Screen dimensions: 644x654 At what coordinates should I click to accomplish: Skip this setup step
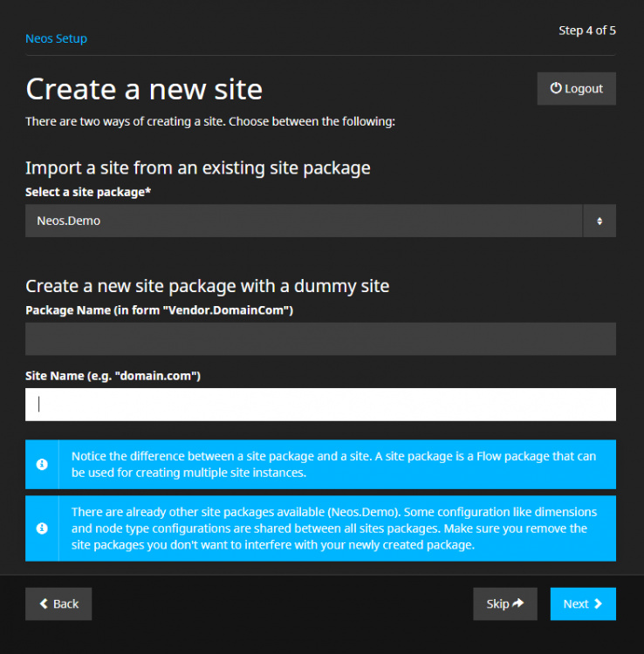pos(505,604)
